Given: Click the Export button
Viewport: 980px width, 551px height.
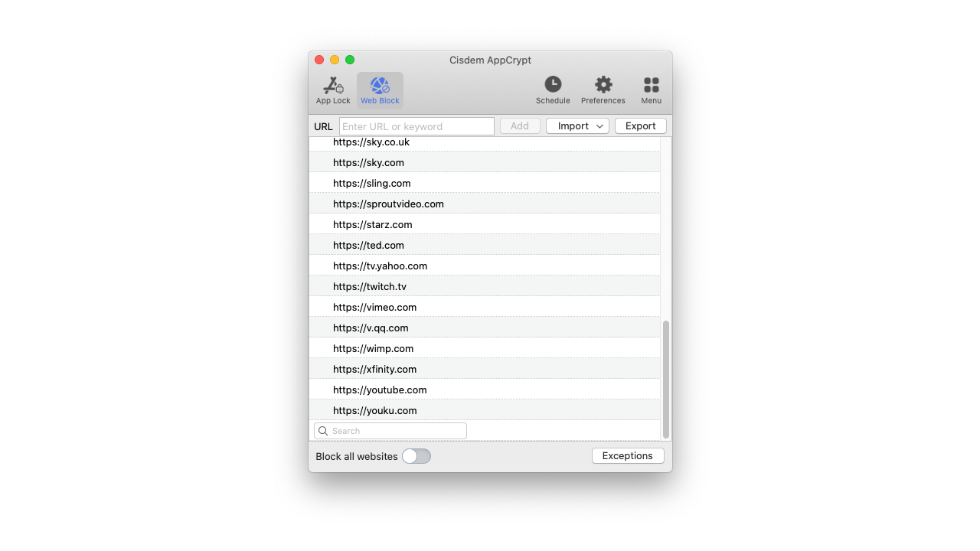Looking at the screenshot, I should point(641,126).
